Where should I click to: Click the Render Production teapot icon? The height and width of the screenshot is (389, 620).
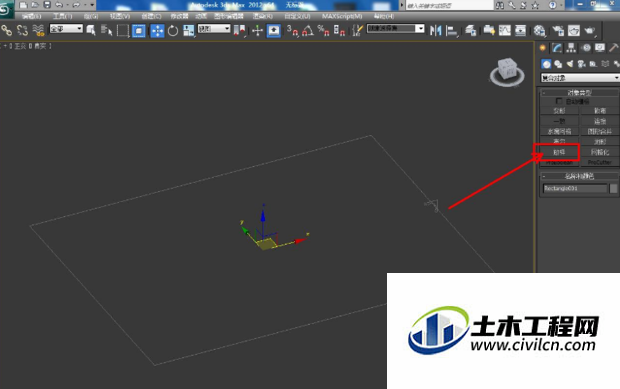[590, 30]
